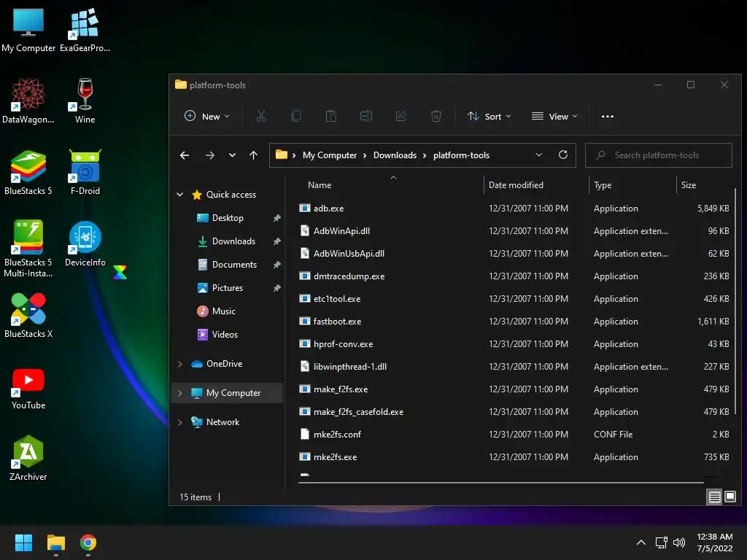Go forward with the right arrow
The height and width of the screenshot is (560, 747).
[209, 155]
